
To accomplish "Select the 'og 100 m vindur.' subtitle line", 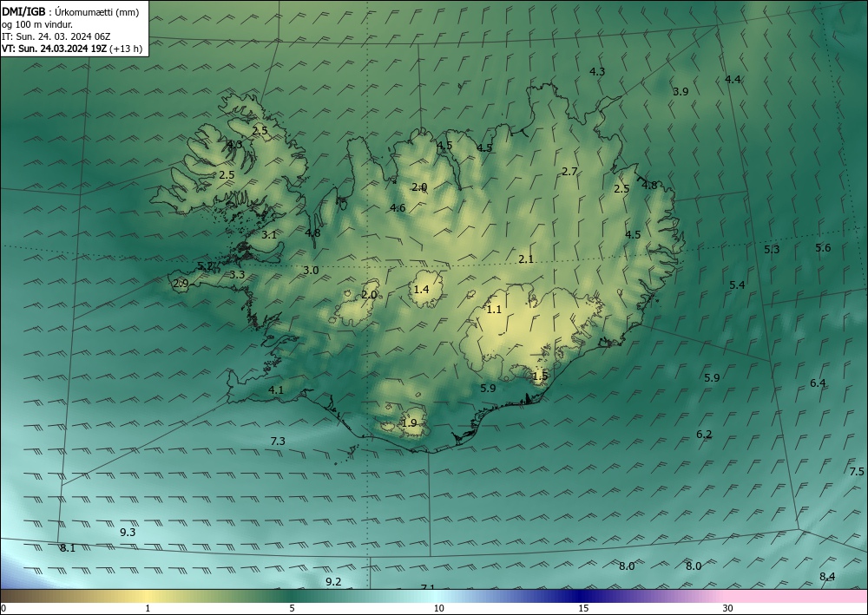I will pos(37,23).
